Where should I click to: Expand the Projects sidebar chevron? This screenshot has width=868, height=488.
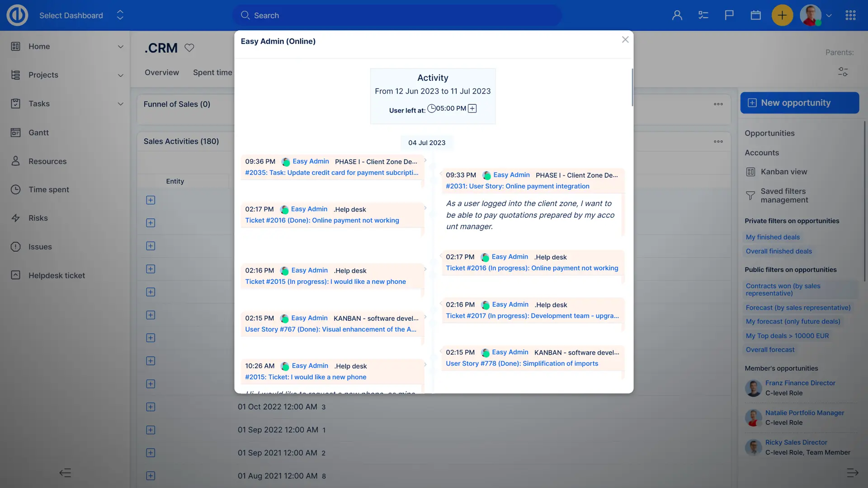120,75
